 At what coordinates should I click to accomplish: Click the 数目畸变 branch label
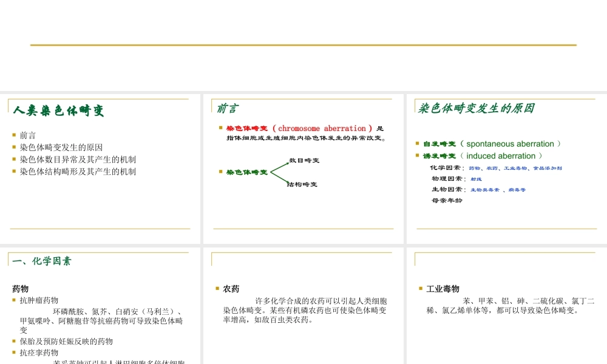(x=303, y=160)
